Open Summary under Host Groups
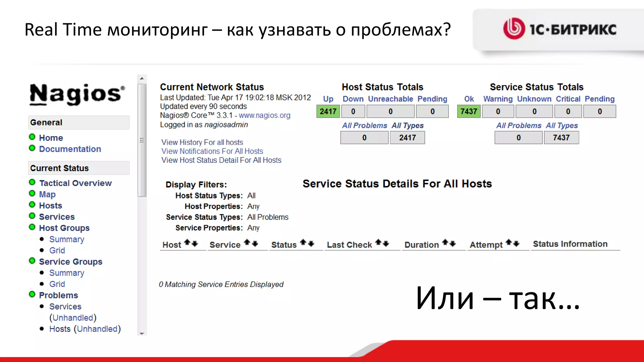644x362 pixels. [x=67, y=239]
